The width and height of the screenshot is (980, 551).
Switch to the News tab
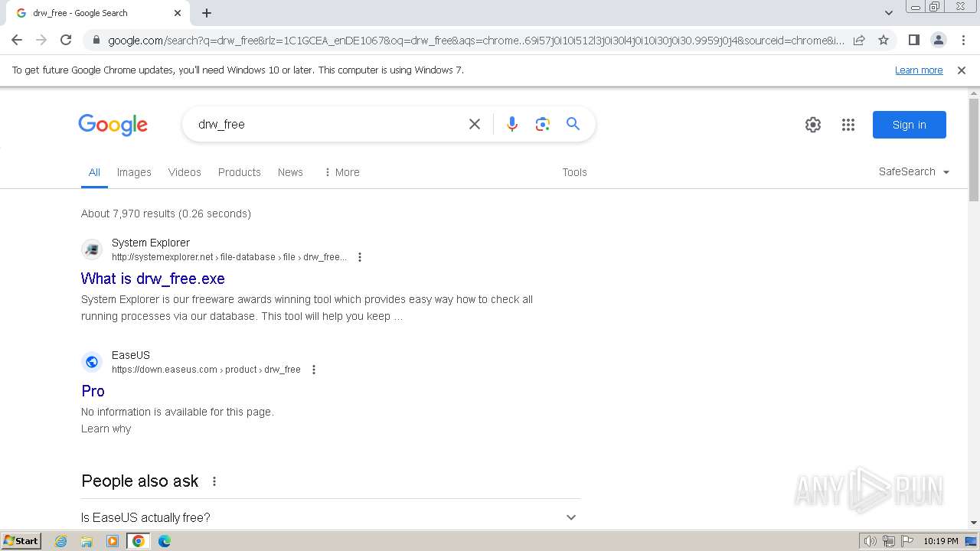(290, 172)
